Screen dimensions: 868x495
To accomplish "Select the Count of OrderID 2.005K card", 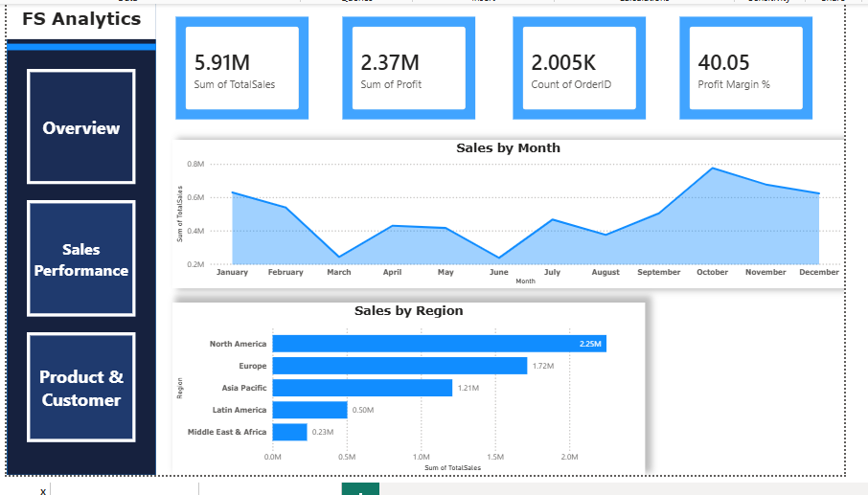I will [579, 68].
